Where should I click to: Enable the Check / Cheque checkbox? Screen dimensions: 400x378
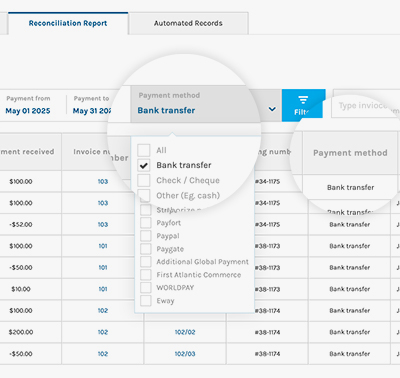(x=144, y=180)
